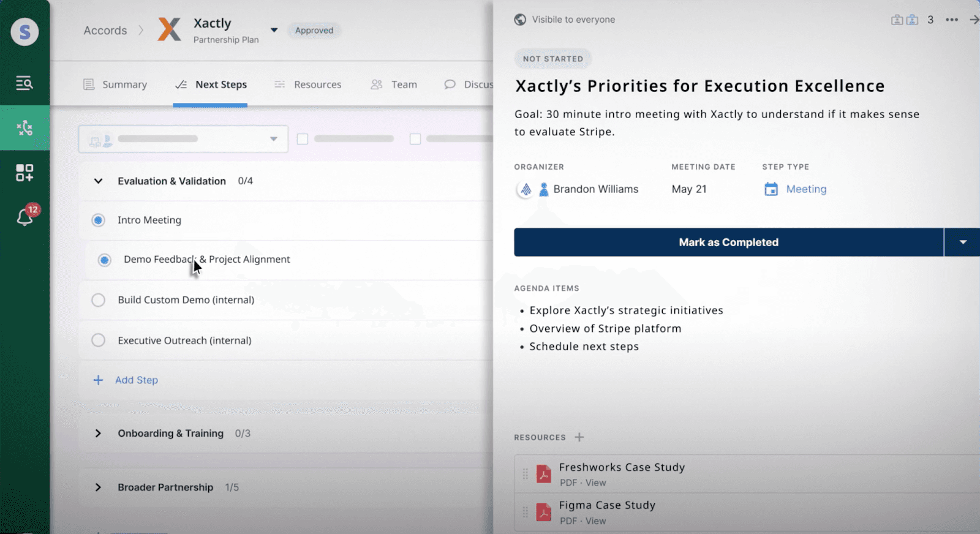Open the Intro Meeting step
This screenshot has width=980, height=534.
149,220
